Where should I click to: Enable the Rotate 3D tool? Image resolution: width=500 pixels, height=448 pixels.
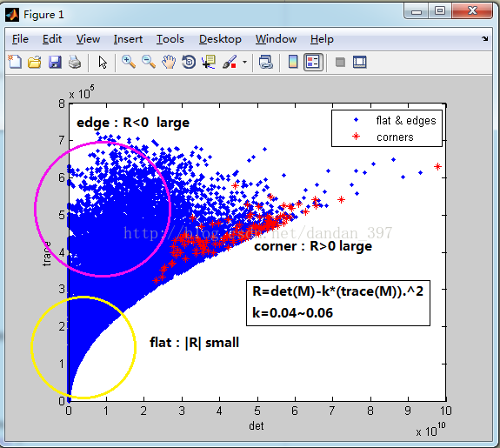189,62
